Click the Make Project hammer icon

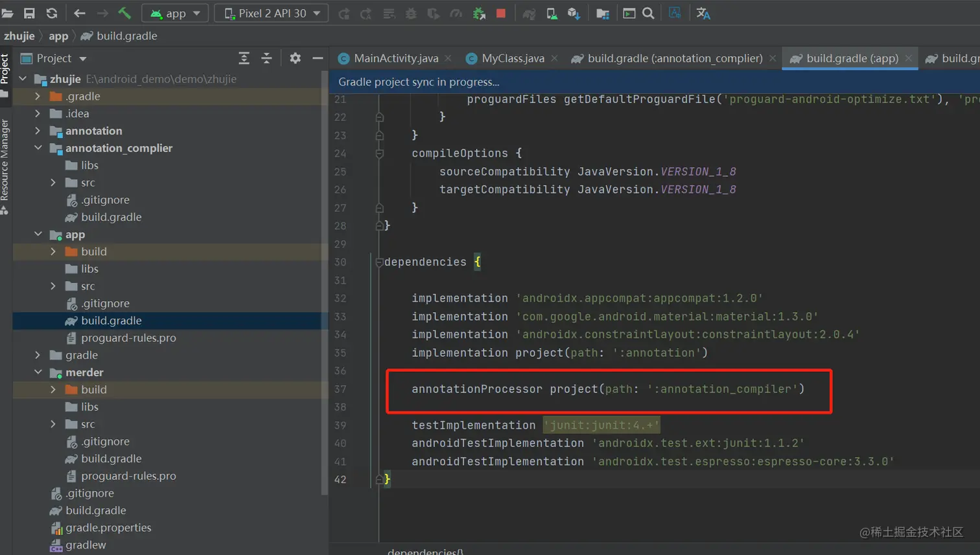(124, 13)
